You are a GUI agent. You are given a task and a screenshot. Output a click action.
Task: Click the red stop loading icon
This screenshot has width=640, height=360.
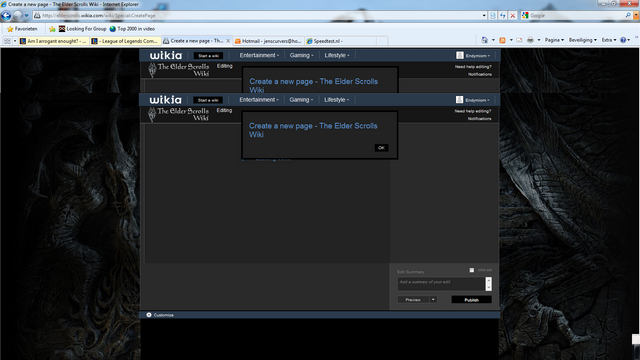tap(513, 16)
